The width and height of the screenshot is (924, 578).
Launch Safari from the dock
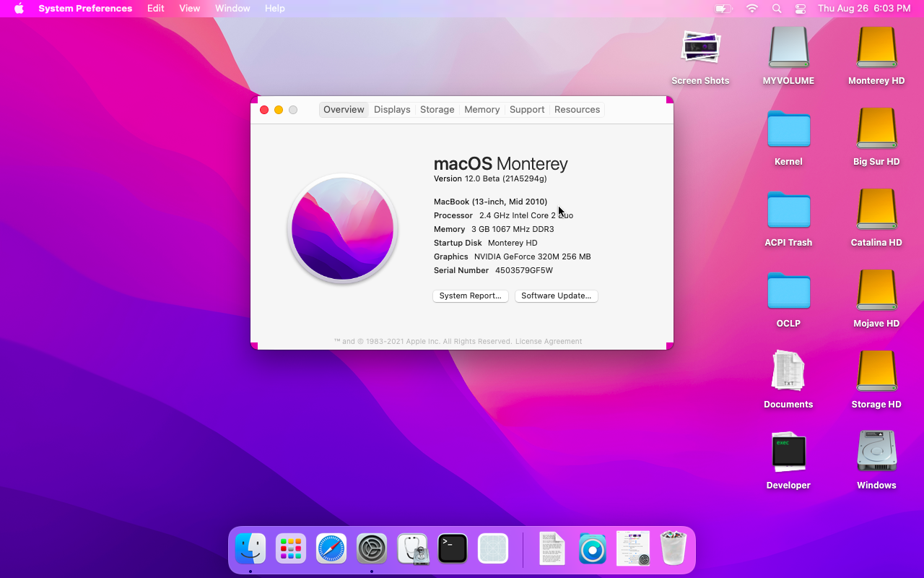point(331,549)
